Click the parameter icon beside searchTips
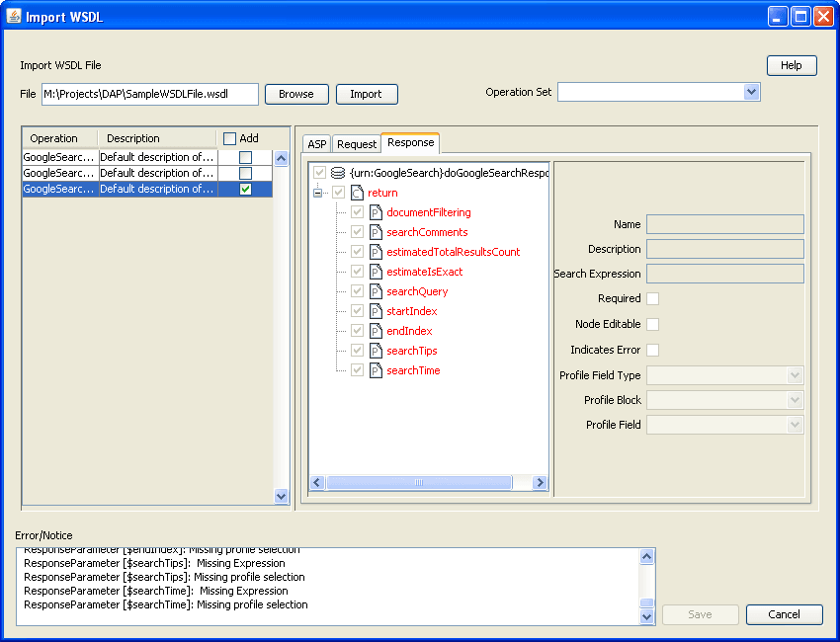 coord(377,352)
